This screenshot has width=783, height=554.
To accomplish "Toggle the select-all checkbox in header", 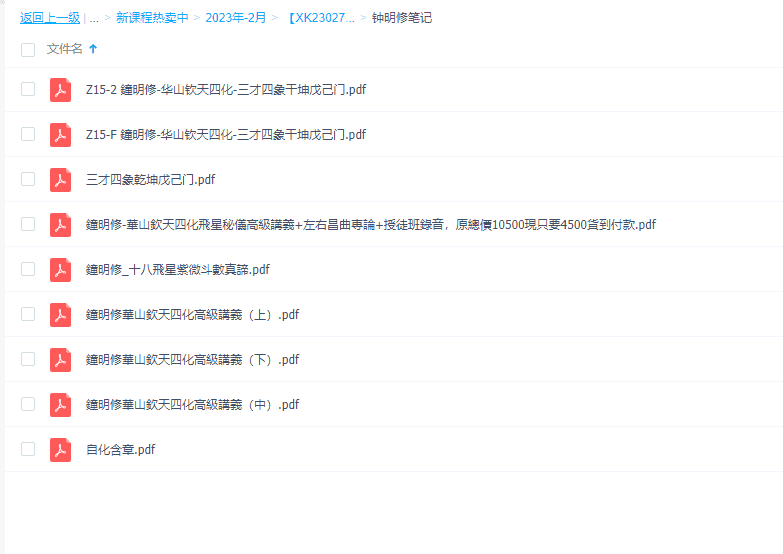I will tap(28, 49).
